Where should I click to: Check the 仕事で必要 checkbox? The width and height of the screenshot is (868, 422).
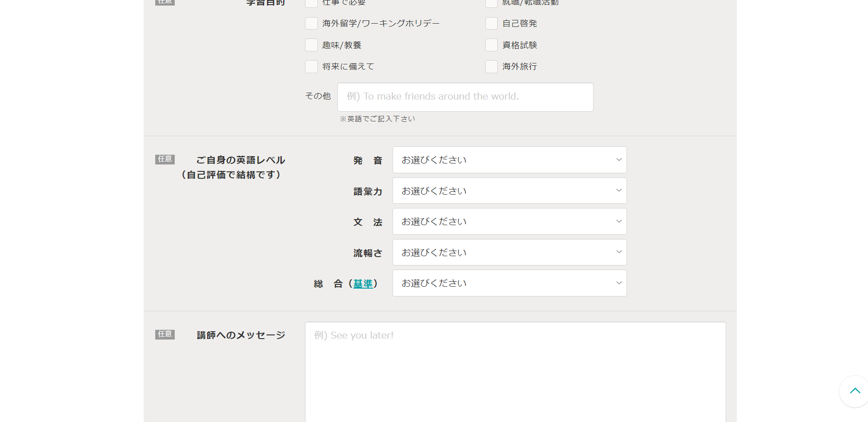coord(311,3)
